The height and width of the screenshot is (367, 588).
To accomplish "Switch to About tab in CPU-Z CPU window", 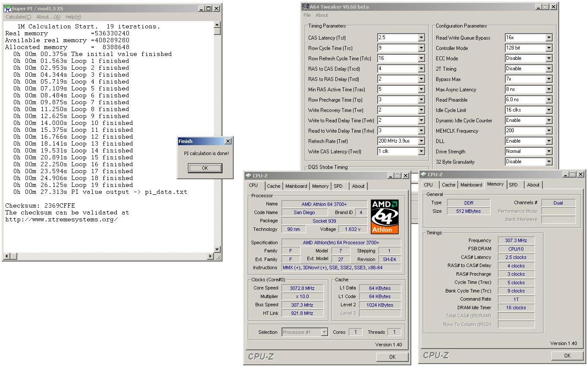I will point(358,186).
